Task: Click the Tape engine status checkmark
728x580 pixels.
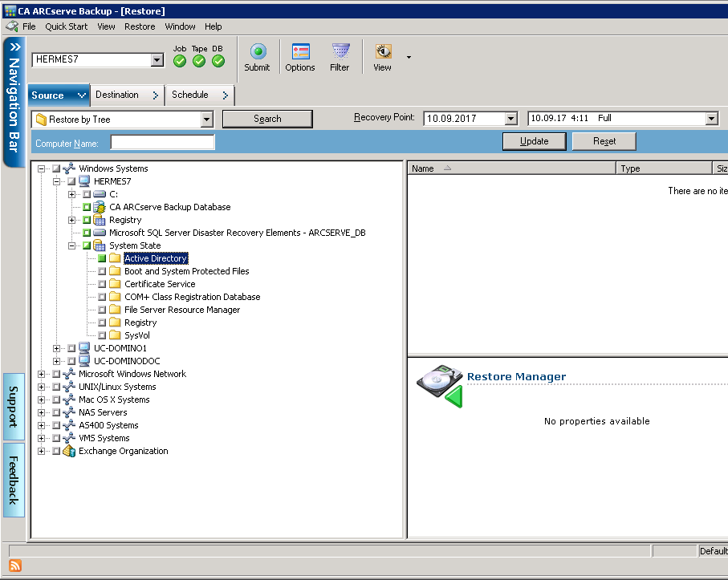Action: click(199, 61)
